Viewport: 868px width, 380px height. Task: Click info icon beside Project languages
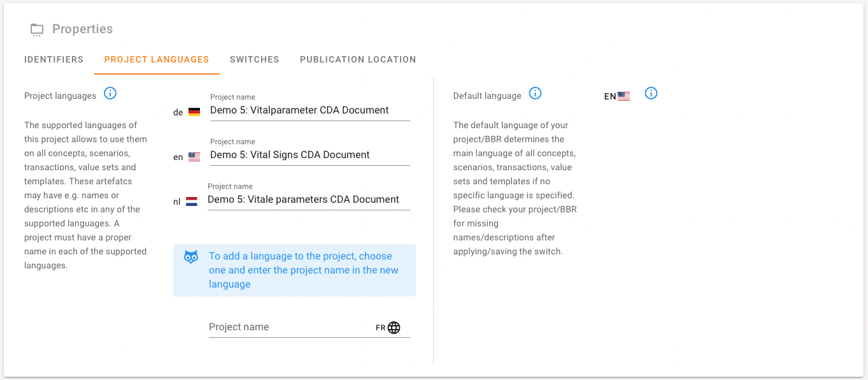click(x=110, y=94)
